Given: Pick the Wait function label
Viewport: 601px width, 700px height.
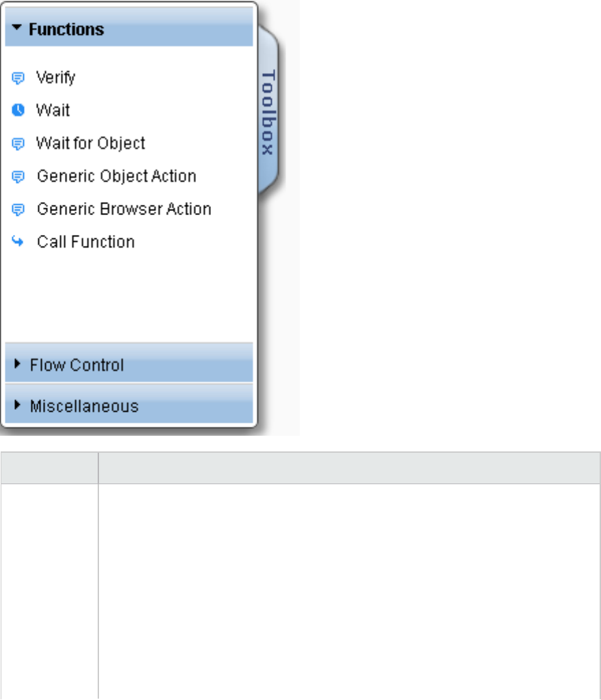Looking at the screenshot, I should tap(53, 111).
